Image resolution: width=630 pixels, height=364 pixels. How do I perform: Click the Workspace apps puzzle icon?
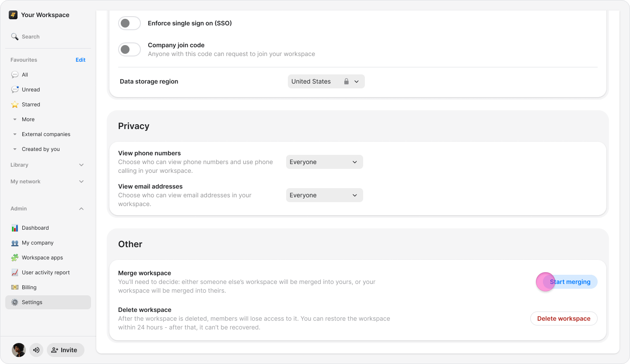(15, 258)
